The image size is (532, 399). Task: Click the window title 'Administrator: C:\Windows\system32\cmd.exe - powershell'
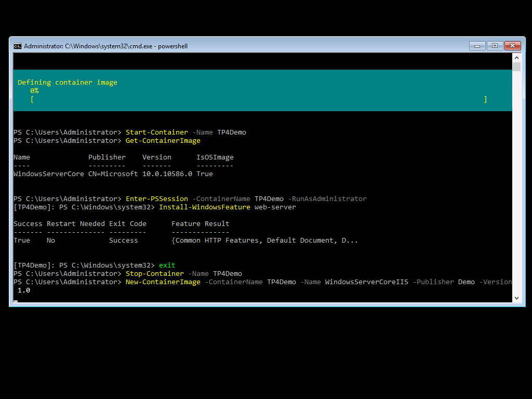(105, 46)
